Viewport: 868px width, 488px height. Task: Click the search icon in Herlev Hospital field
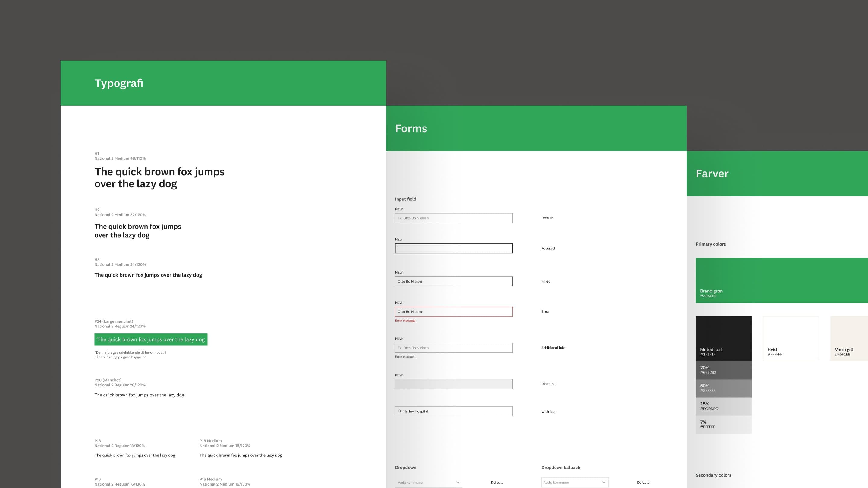400,411
